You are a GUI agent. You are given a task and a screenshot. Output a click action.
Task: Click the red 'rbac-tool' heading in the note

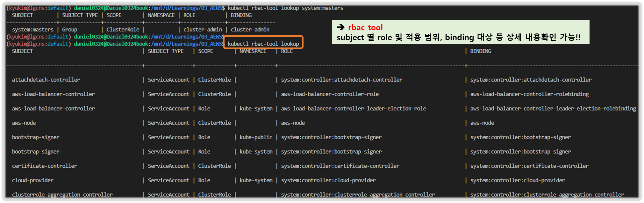(x=365, y=27)
